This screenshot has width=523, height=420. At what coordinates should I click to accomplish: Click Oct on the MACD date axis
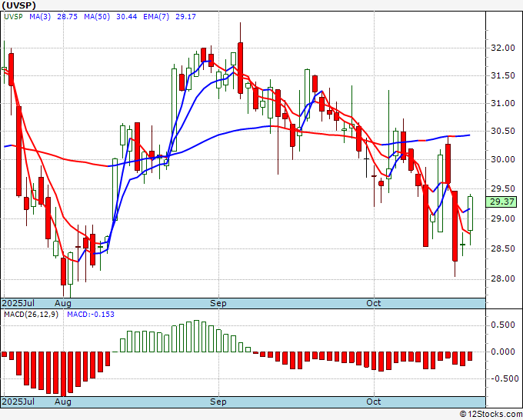pos(374,402)
